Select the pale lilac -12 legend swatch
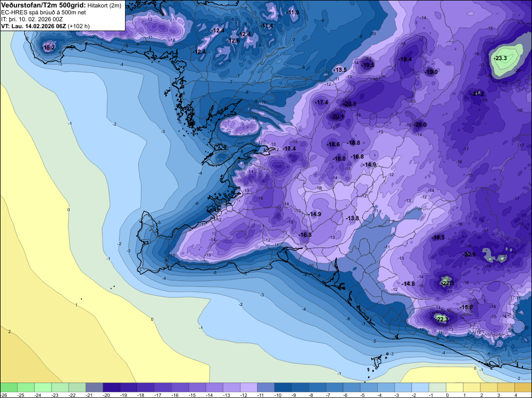Viewport: 532px width, 398px height. click(248, 387)
